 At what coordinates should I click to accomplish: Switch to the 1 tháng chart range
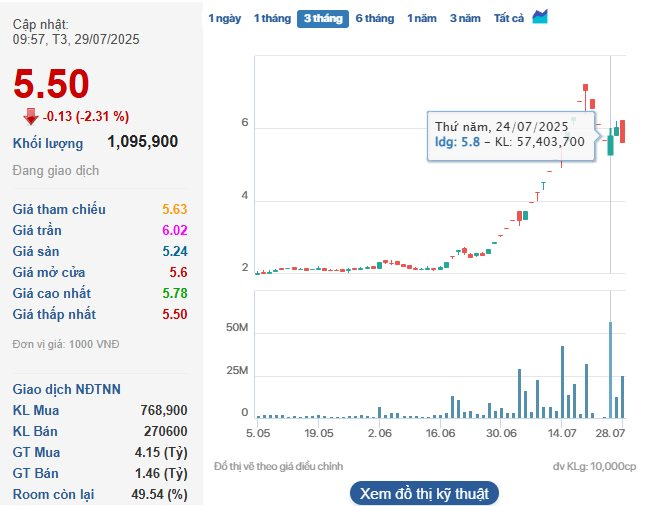pyautogui.click(x=270, y=18)
